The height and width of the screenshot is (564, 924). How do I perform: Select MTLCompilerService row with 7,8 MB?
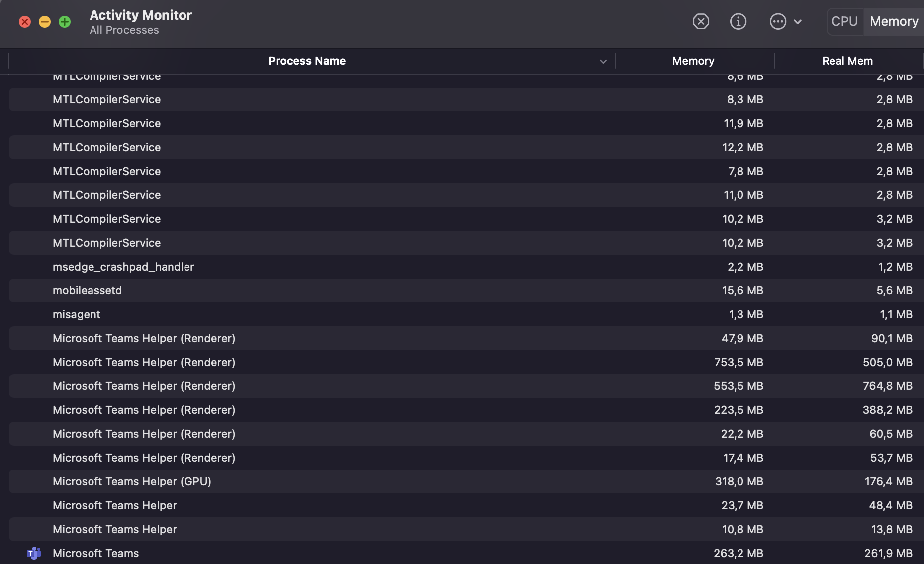[466, 171]
